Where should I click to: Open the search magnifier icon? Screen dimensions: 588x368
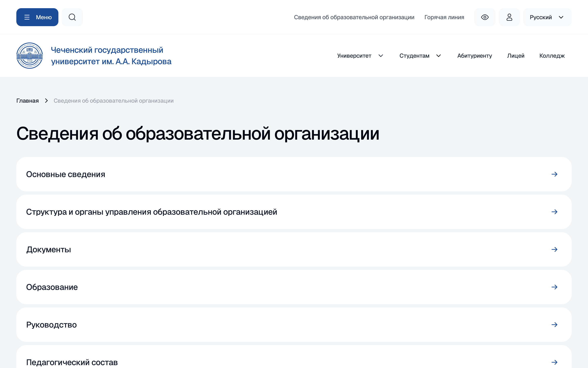pos(72,17)
